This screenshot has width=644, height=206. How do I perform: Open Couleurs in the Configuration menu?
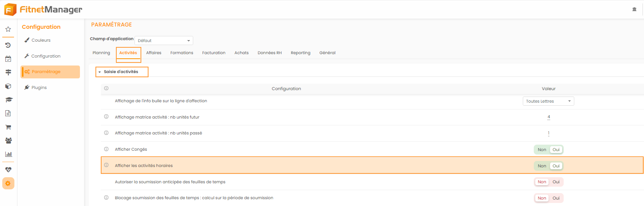[41, 40]
